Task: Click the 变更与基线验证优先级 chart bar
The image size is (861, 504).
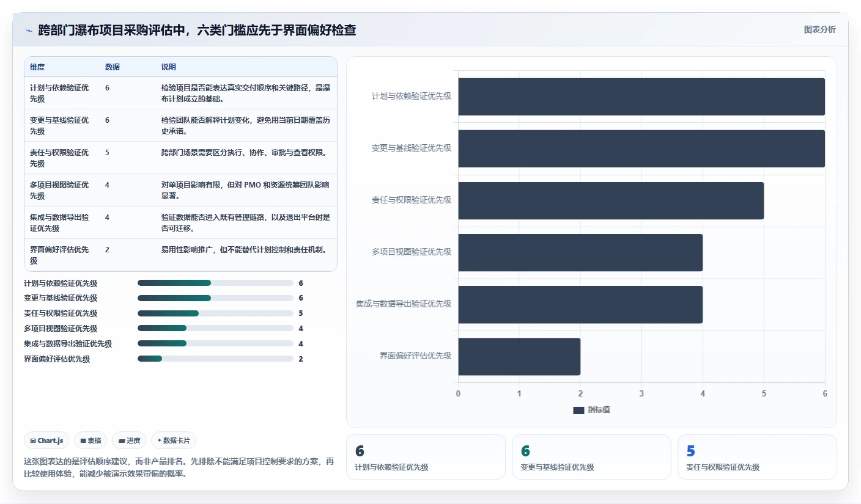Action: click(x=641, y=148)
